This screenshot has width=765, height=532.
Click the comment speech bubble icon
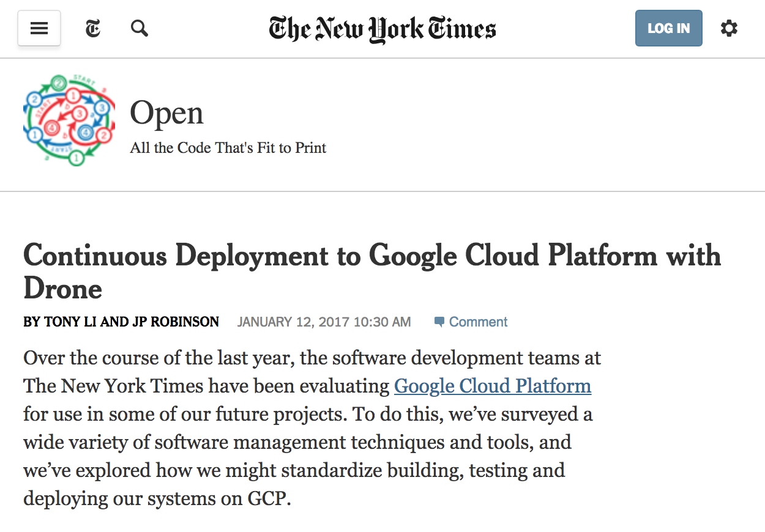[x=439, y=322]
